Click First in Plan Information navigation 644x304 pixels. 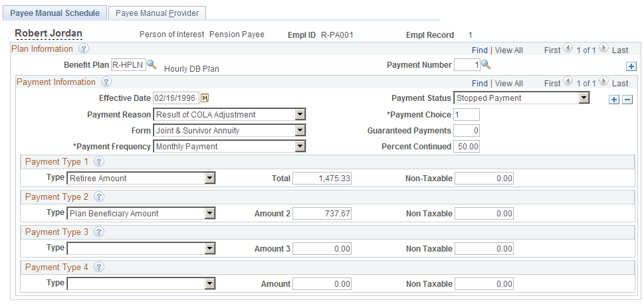coord(552,50)
